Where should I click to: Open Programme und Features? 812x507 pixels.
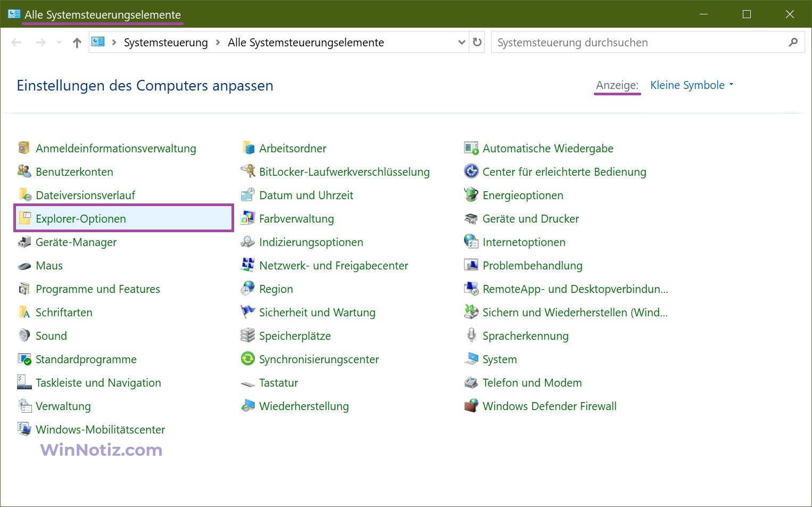97,289
